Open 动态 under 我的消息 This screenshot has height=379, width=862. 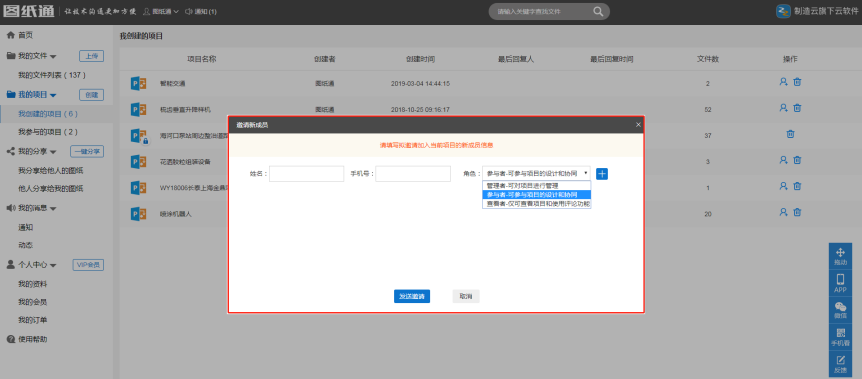25,245
